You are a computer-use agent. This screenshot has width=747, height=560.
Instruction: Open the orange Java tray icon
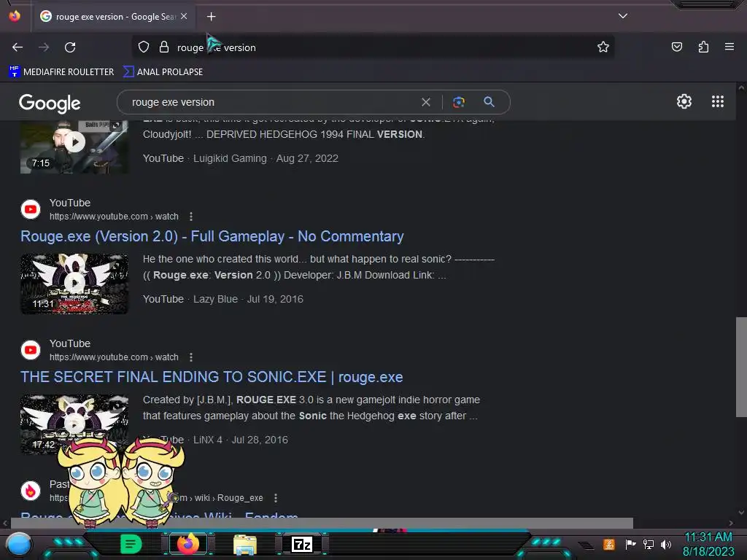[609, 544]
